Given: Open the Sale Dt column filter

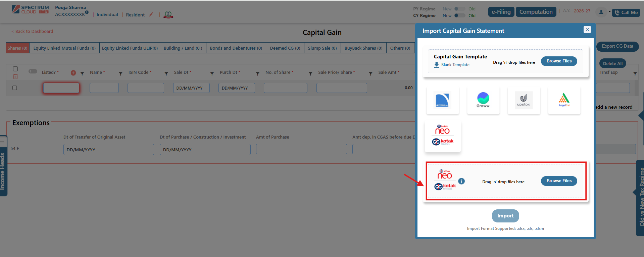Looking at the screenshot, I should (212, 73).
